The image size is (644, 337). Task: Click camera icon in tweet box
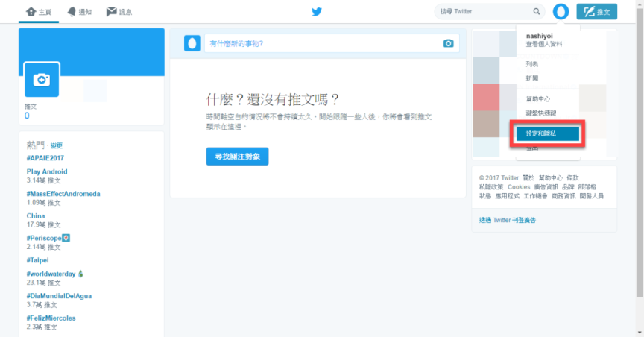pos(448,43)
